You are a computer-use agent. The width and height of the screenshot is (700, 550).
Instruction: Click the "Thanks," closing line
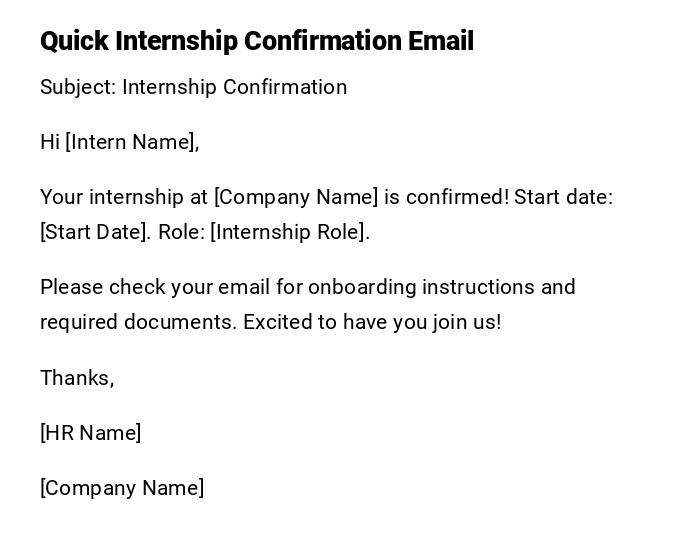[x=77, y=378]
